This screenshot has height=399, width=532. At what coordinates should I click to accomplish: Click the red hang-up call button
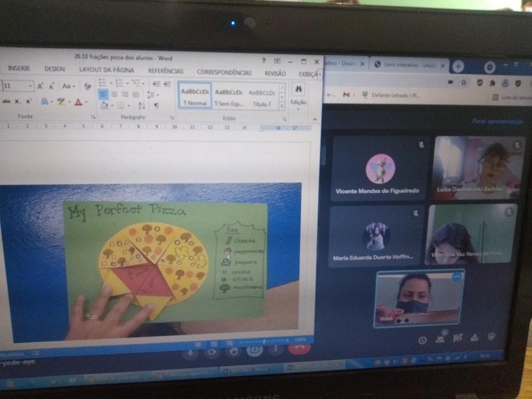pos(299,349)
